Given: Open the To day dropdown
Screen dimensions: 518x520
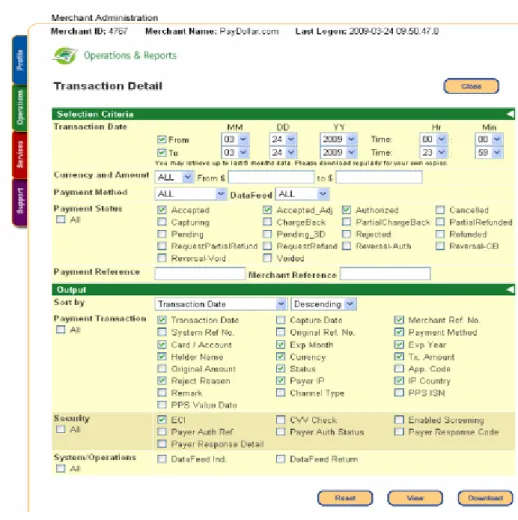Looking at the screenshot, I should coord(283,153).
